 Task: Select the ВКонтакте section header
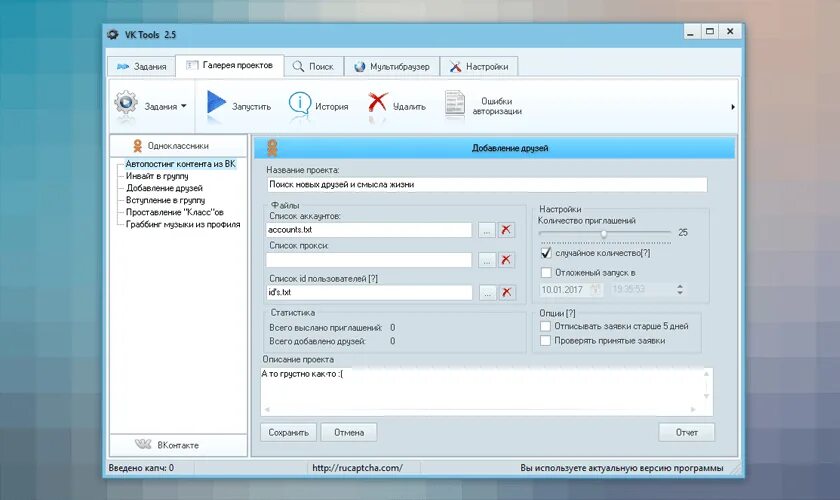pyautogui.click(x=178, y=445)
